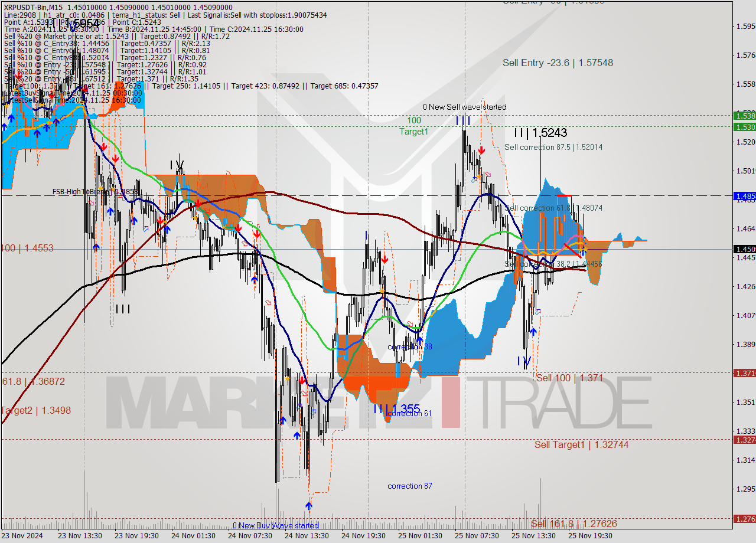This screenshot has width=756, height=543.
Task: Click the red 1.276 price tag on axis
Action: [744, 519]
